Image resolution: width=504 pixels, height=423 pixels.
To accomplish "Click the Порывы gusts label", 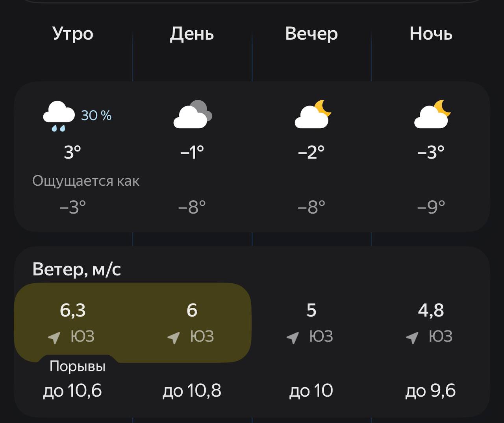I will (x=78, y=366).
